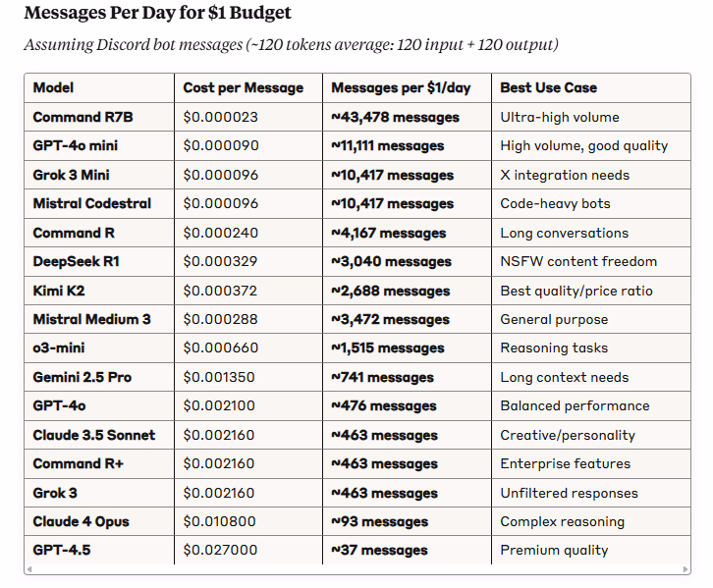This screenshot has height=588, width=713.
Task: Click the "Gemini 2.5 Pro" model name
Action: coord(82,377)
